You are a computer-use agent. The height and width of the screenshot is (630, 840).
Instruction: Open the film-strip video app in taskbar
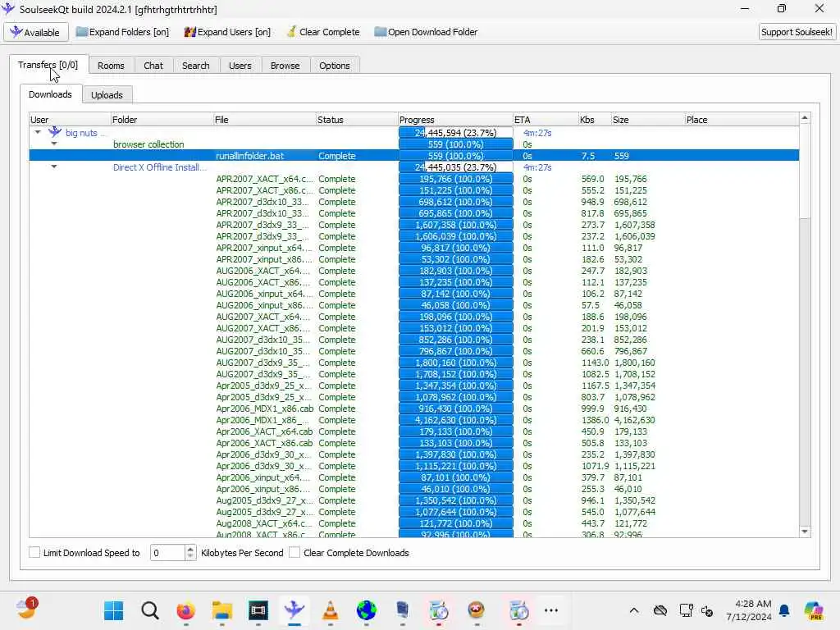(x=258, y=610)
